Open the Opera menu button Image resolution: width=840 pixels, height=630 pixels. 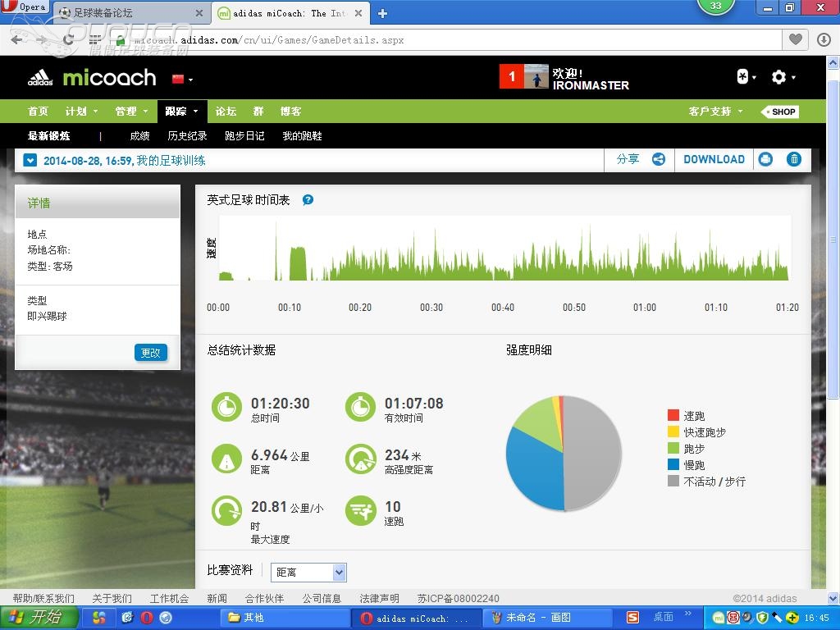coord(23,7)
